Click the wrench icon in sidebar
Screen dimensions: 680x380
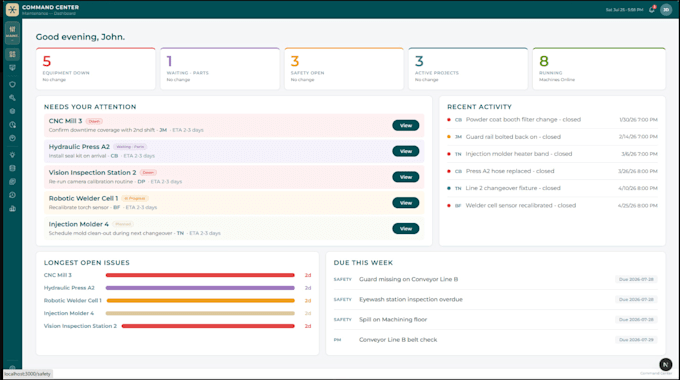[x=12, y=98]
